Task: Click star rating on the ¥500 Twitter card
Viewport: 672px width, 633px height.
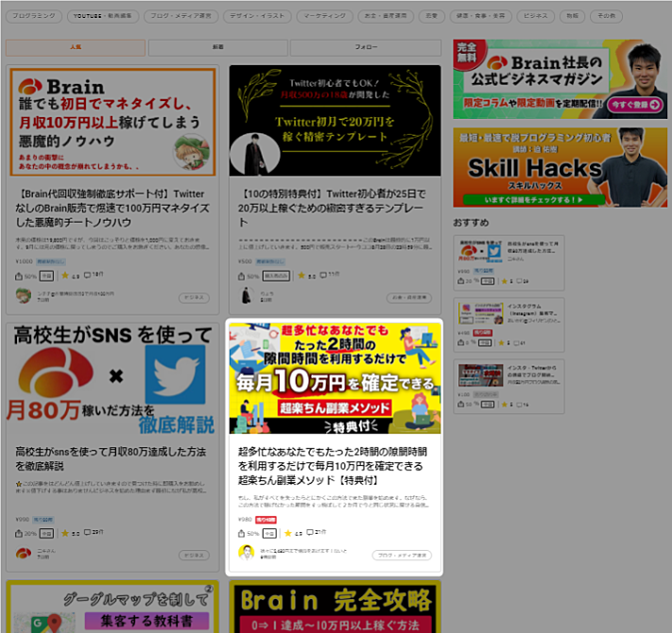Action: (x=302, y=275)
